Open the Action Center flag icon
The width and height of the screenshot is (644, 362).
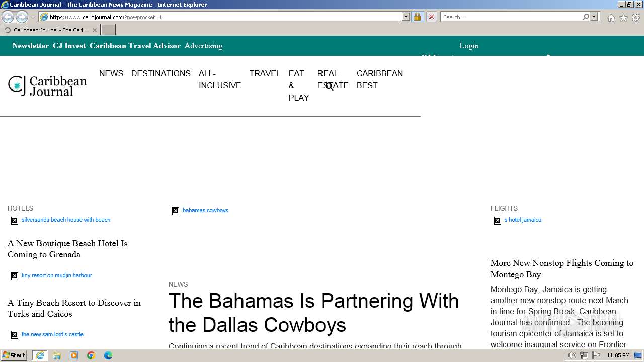tap(596, 355)
